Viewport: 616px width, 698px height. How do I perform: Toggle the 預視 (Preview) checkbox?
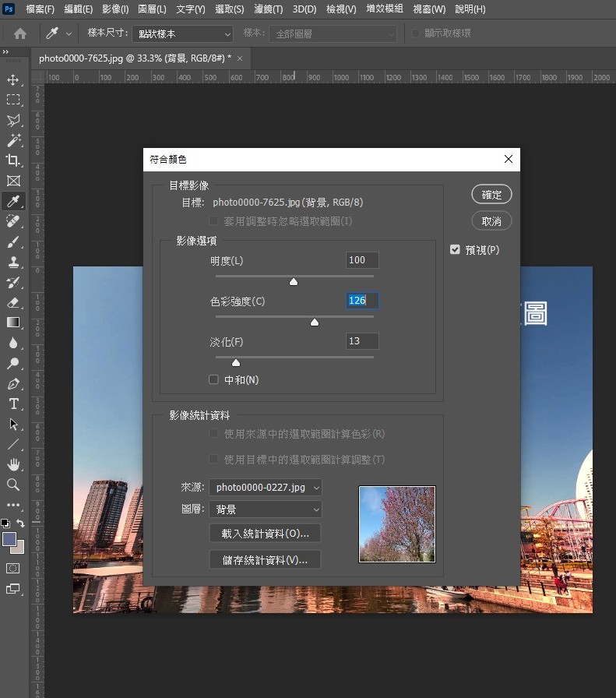[455, 250]
